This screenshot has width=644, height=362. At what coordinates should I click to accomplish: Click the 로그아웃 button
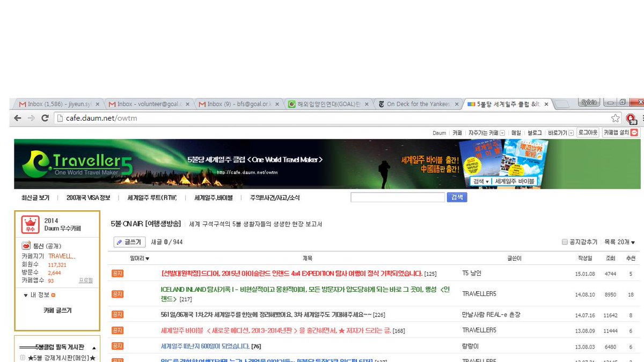pos(588,132)
